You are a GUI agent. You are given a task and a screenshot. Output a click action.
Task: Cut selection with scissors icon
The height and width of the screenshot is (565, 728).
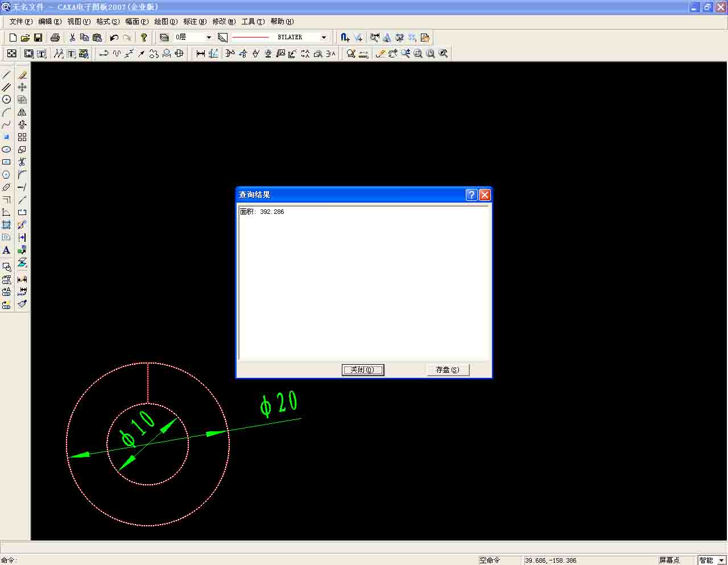pyautogui.click(x=72, y=38)
